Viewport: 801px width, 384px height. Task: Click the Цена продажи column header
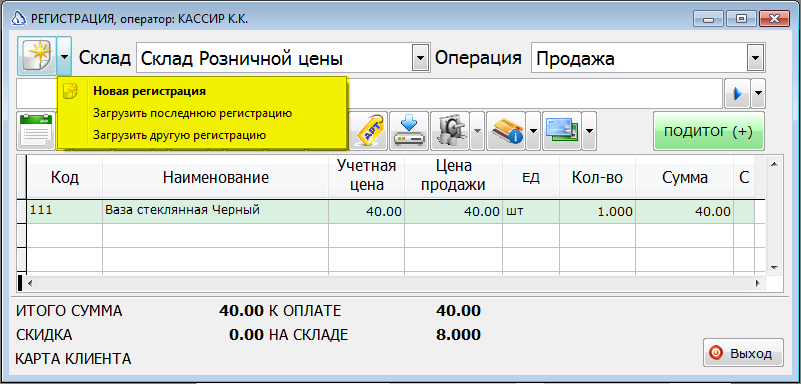coord(454,177)
